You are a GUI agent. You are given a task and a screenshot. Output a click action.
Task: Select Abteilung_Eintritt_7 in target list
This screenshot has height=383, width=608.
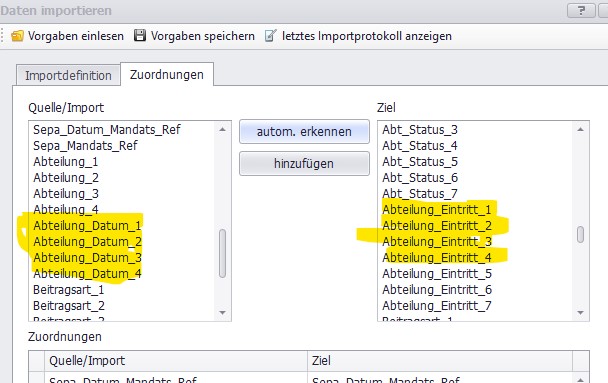coord(437,306)
